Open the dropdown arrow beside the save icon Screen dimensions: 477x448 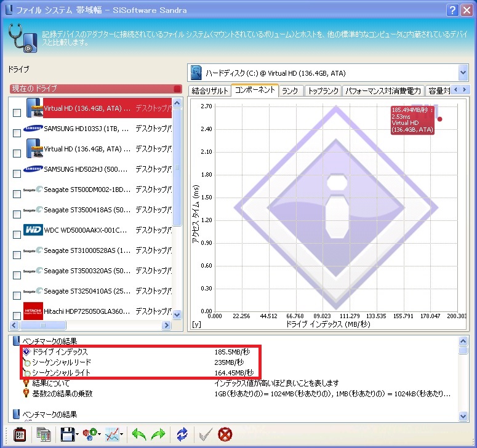click(x=78, y=434)
